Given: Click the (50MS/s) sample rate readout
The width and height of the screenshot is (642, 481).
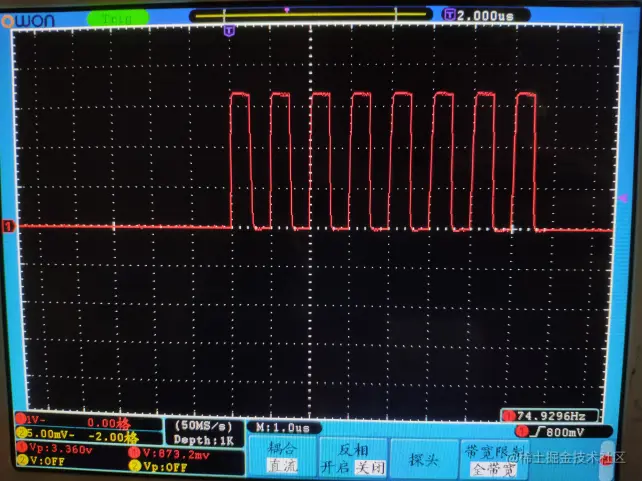Looking at the screenshot, I should pos(203,426).
